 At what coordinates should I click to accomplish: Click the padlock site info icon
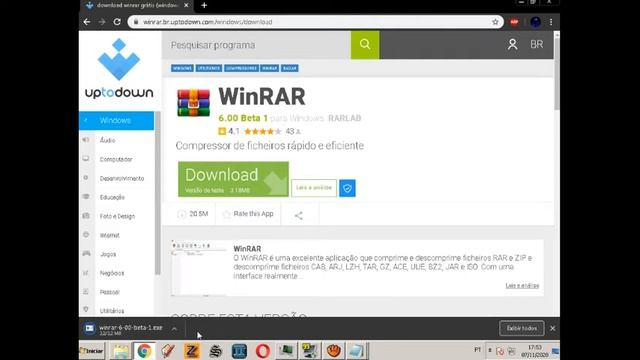pos(136,22)
